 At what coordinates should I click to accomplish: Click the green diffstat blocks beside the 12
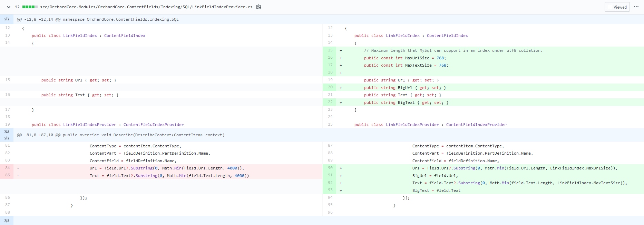point(30,7)
